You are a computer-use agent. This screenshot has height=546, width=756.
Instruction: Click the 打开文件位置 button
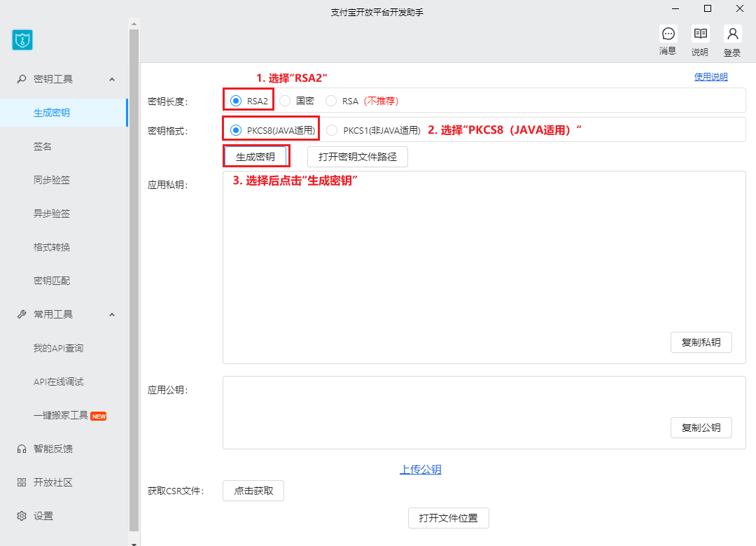pos(449,518)
